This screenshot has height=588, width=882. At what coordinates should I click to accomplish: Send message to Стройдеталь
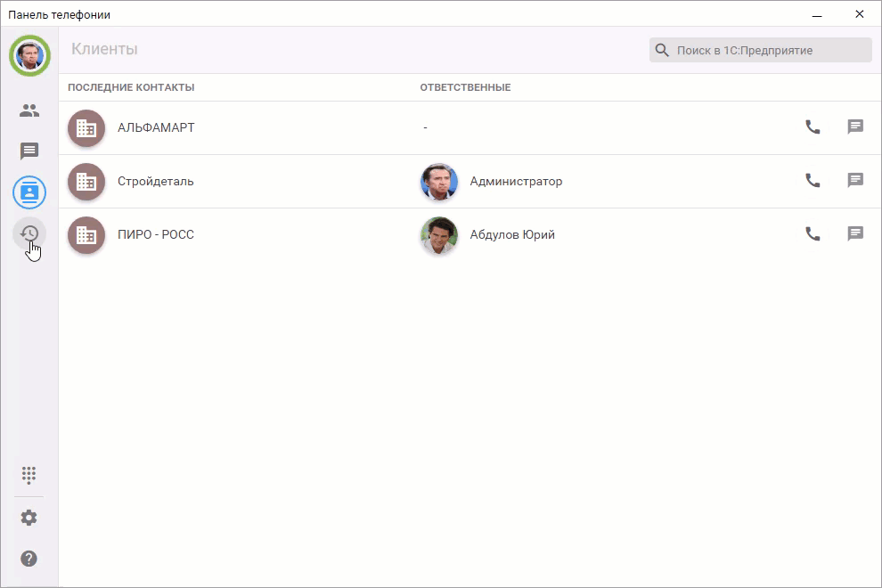click(855, 181)
